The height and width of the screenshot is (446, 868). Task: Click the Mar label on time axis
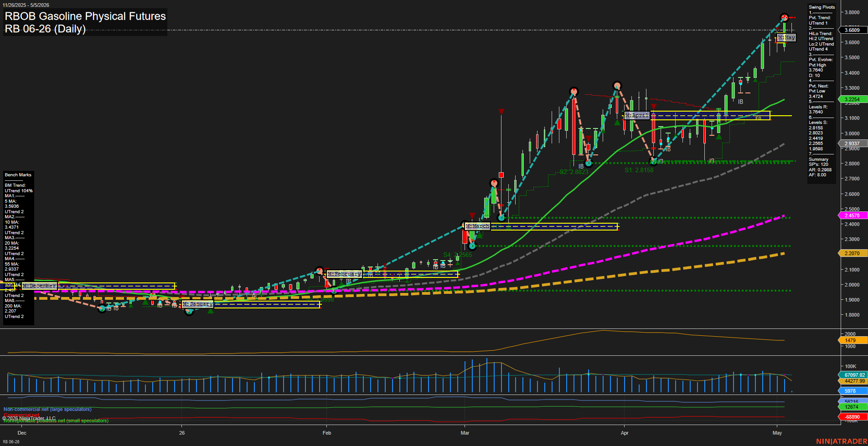[x=465, y=433]
